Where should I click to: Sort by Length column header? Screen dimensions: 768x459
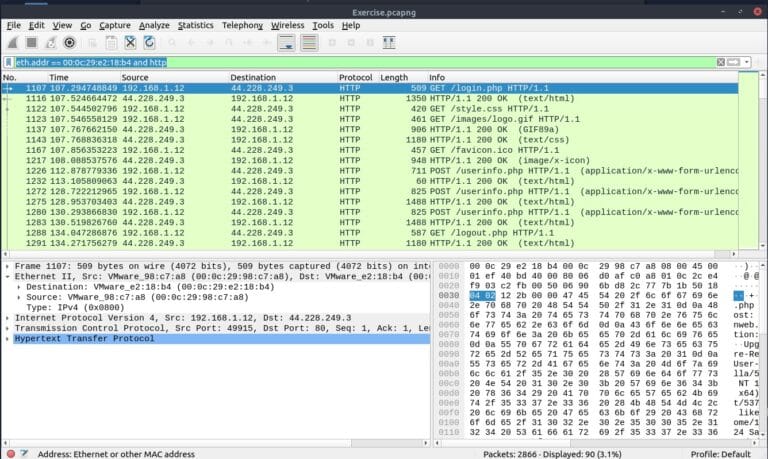click(403, 77)
